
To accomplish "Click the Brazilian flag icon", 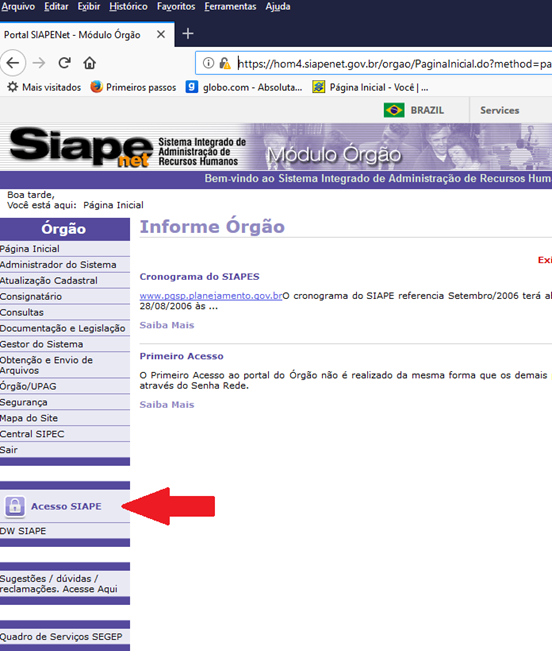I will (x=394, y=110).
